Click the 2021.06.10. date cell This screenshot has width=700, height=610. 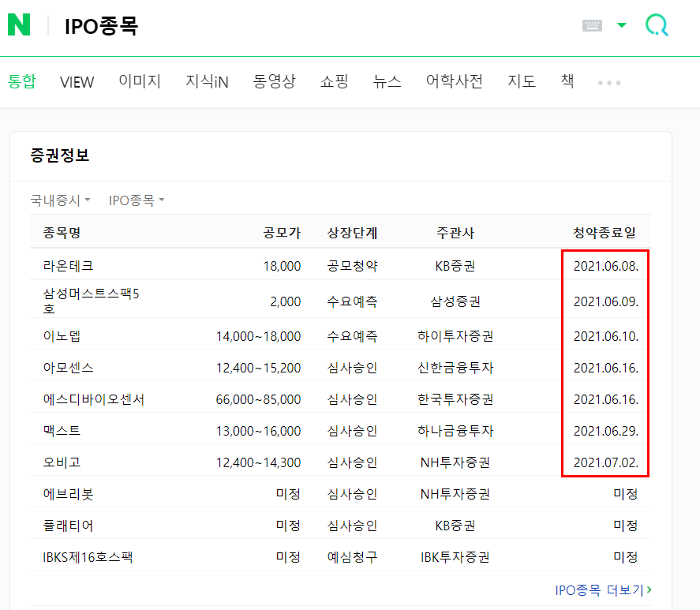coord(606,336)
